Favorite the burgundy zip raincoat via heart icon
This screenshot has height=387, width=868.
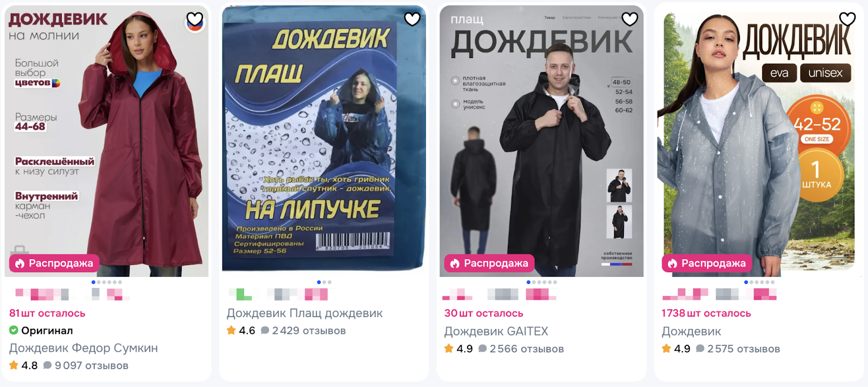[195, 21]
